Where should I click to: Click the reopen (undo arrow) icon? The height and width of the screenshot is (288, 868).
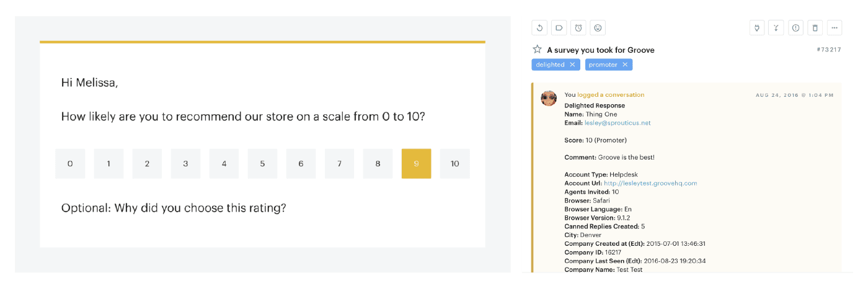pyautogui.click(x=539, y=27)
